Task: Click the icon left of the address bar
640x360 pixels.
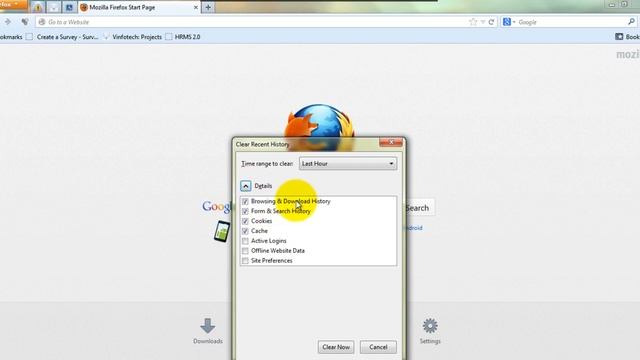Action: point(25,22)
